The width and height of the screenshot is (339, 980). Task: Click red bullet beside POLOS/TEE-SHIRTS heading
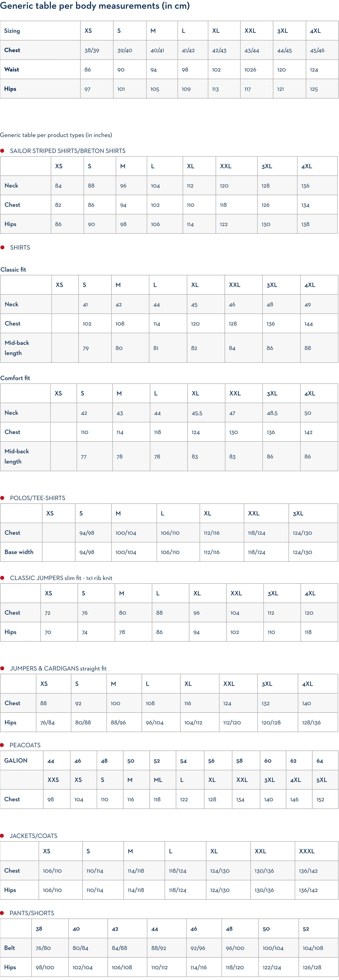[x=2, y=498]
